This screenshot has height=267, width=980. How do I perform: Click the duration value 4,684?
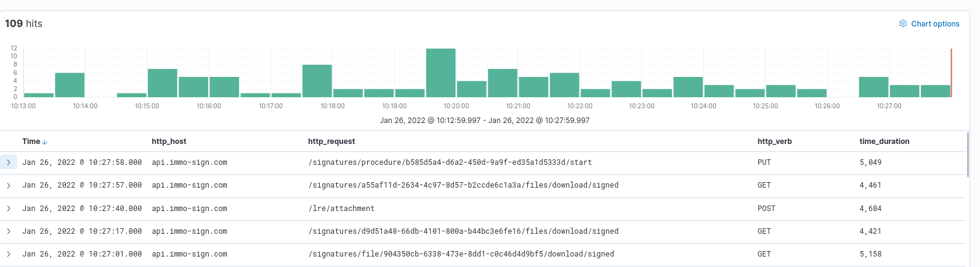click(x=870, y=209)
